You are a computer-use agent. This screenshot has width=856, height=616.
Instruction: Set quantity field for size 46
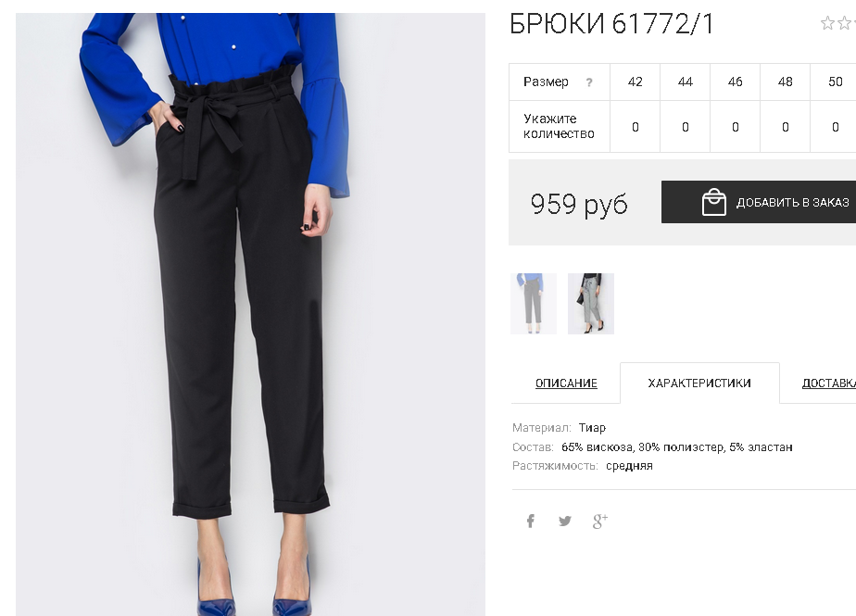pos(736,127)
